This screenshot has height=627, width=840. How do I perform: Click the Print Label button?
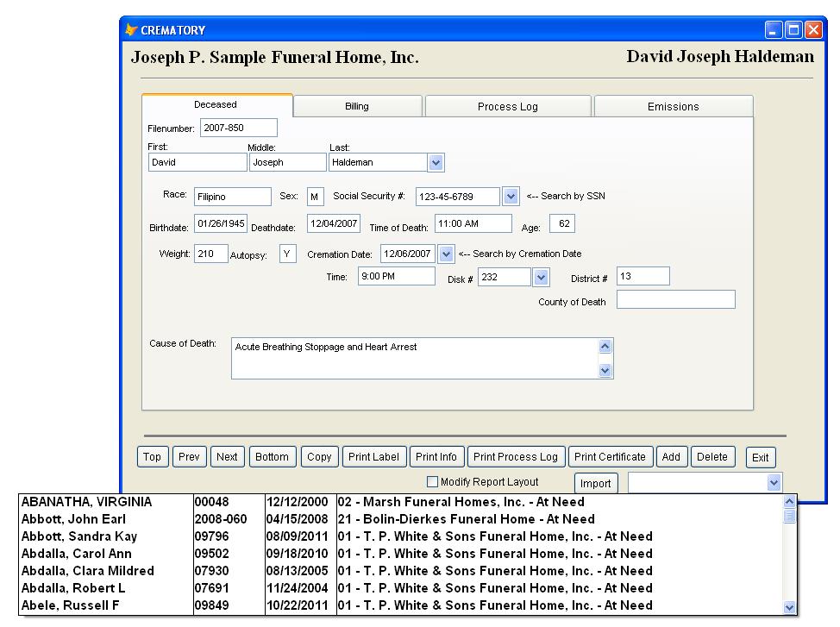point(374,456)
